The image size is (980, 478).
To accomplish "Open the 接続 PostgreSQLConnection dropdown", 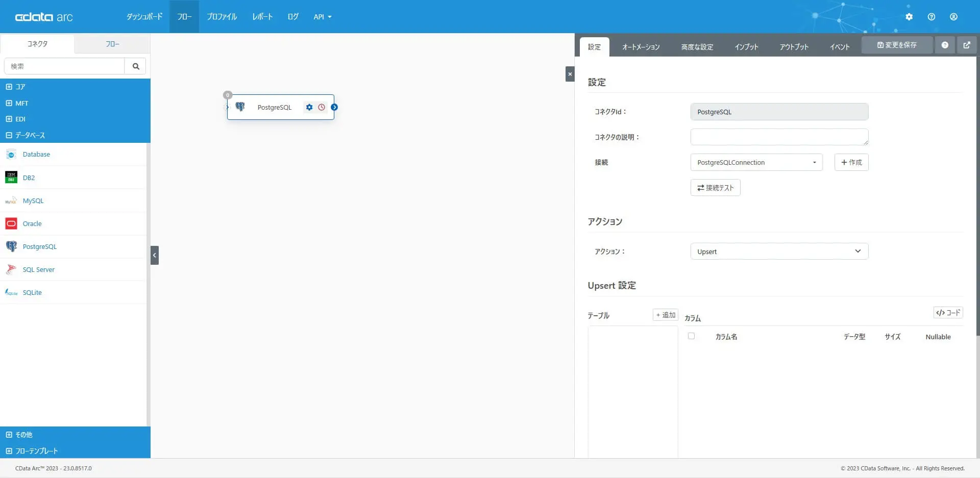I will pos(756,162).
